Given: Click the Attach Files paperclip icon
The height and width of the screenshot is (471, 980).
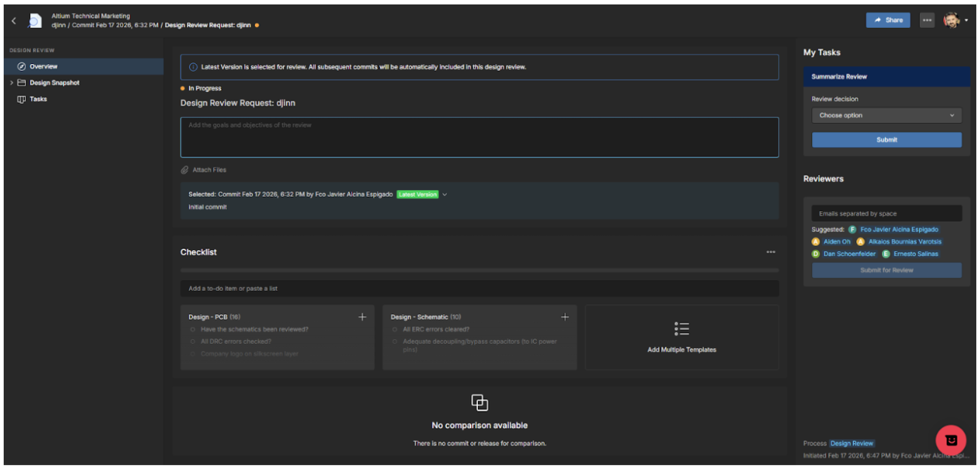Looking at the screenshot, I should 185,170.
